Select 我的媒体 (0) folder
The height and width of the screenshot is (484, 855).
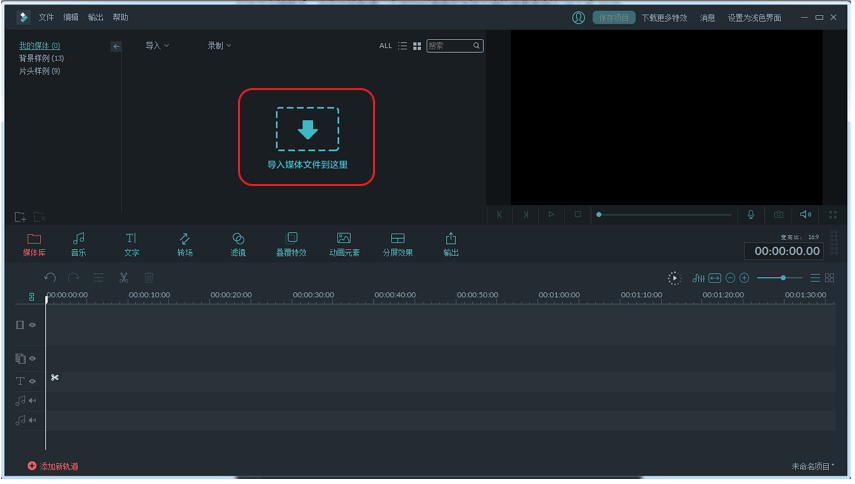coord(40,46)
